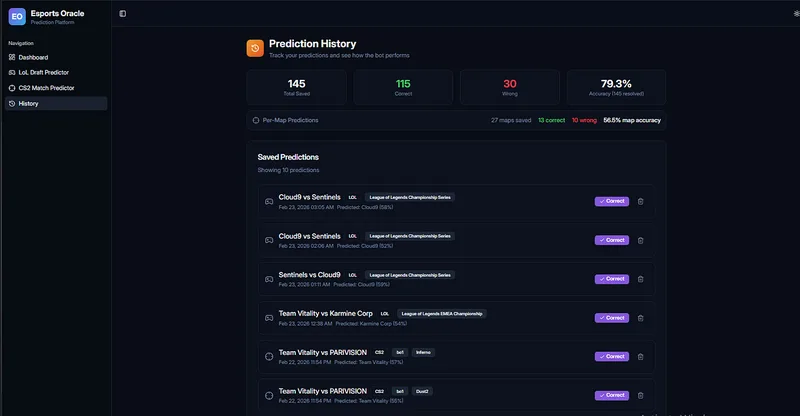This screenshot has height=416, width=800.
Task: Click the 79.3% Accuracy stat card
Action: click(616, 87)
